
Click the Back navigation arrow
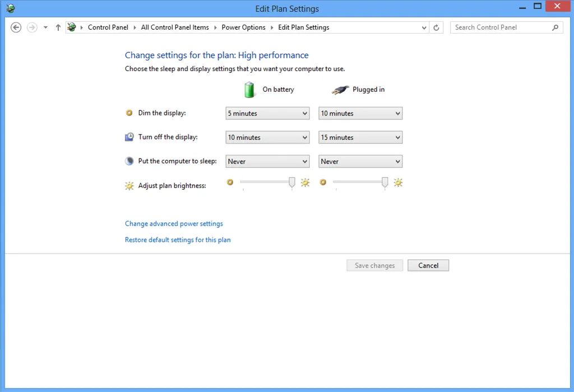[x=16, y=27]
